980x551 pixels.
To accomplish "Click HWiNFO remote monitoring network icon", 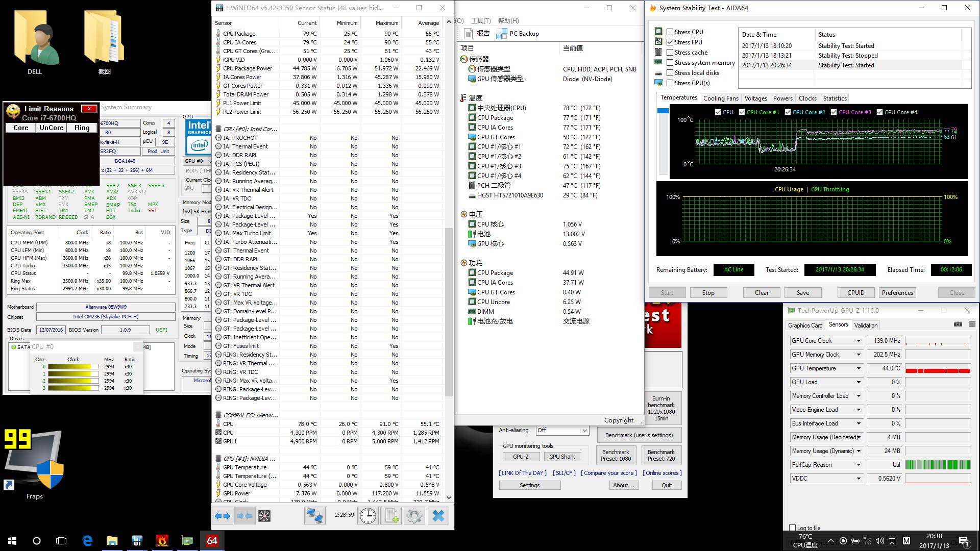I will pyautogui.click(x=315, y=515).
